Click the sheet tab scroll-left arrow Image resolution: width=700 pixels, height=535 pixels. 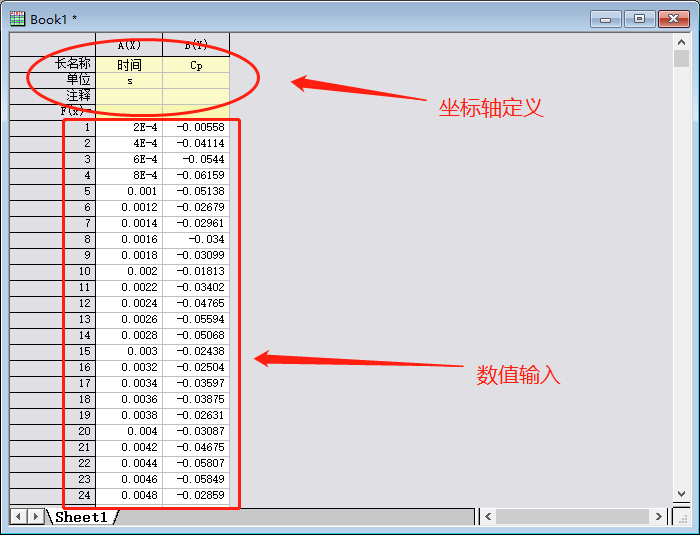tap(18, 516)
